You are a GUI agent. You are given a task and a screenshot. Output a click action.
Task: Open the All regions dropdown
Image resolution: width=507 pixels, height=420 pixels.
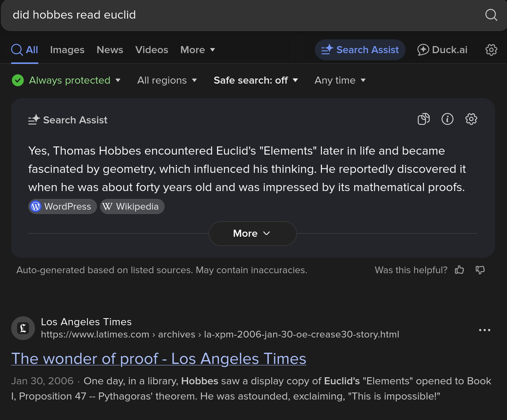pos(167,80)
